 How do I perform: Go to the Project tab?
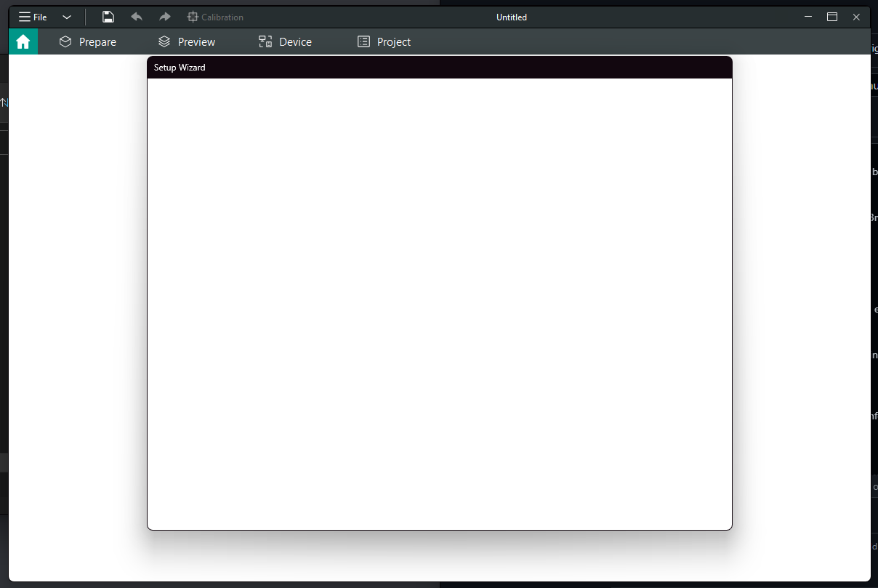click(393, 41)
